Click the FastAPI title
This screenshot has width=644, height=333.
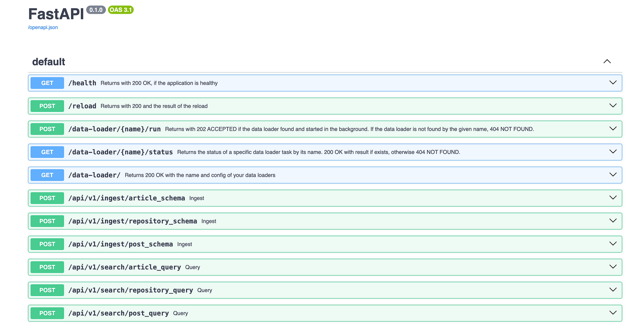click(56, 14)
